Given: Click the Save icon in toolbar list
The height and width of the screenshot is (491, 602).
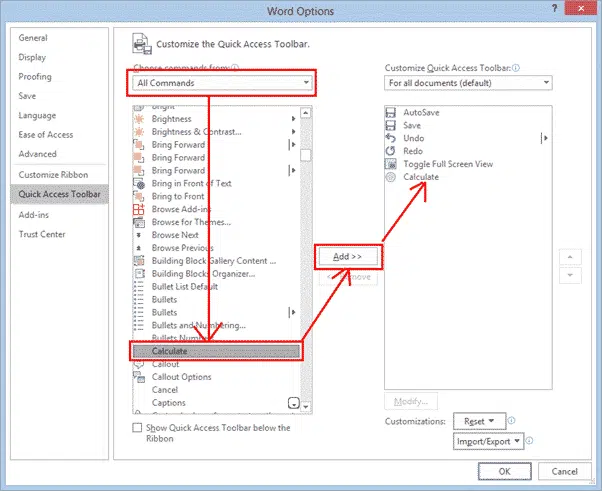Looking at the screenshot, I should click(390, 126).
